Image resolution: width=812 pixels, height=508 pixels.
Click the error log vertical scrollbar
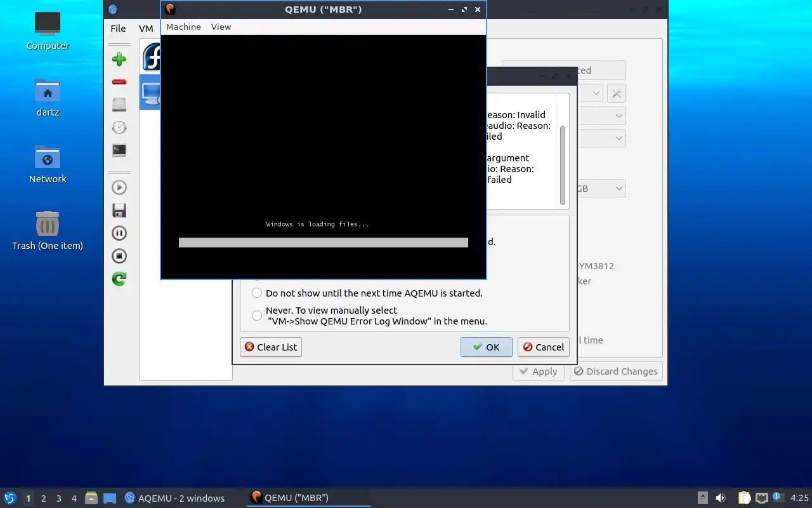pos(562,164)
